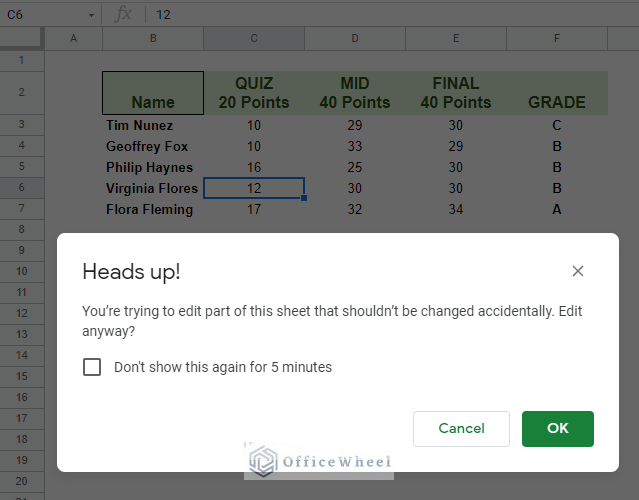This screenshot has width=639, height=500.
Task: Click the formula bar containing 12
Action: [391, 15]
